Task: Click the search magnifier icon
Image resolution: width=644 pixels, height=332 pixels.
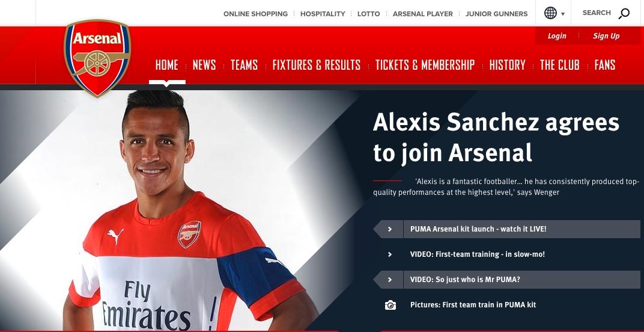Action: 624,14
